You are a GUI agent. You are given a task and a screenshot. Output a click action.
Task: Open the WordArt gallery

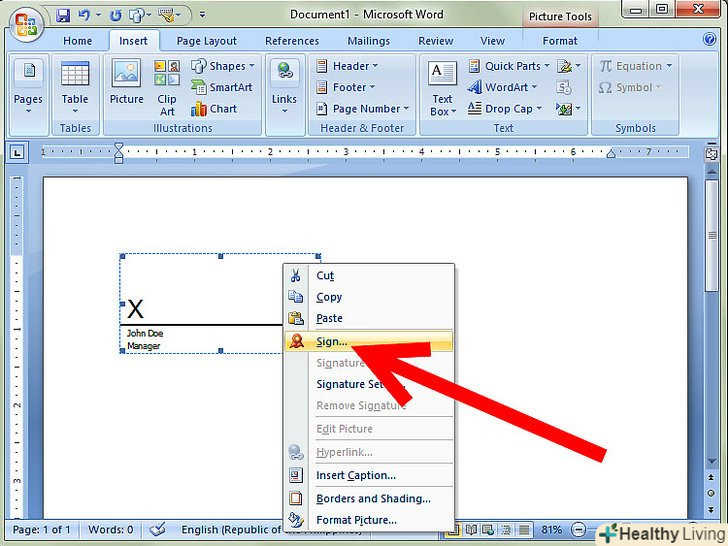(x=502, y=87)
